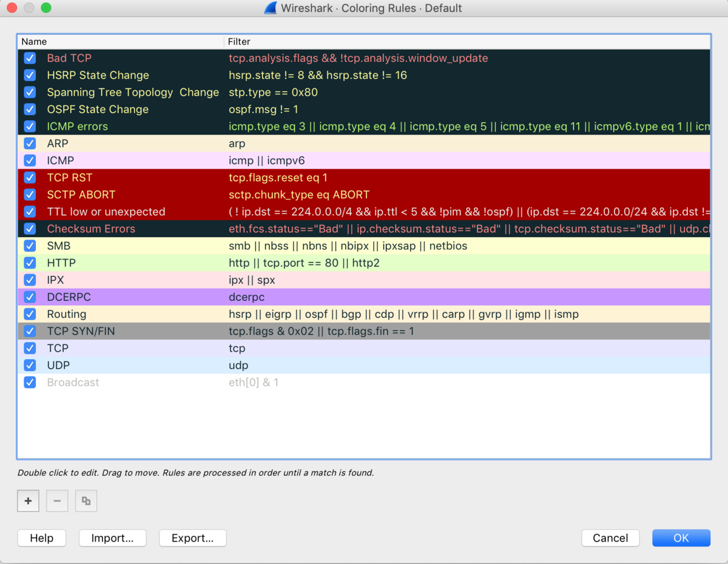Click the Import button

click(112, 538)
